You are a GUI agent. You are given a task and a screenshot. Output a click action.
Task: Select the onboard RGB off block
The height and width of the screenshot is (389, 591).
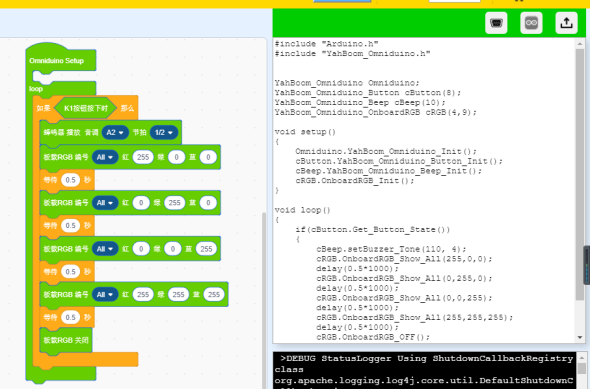66,340
